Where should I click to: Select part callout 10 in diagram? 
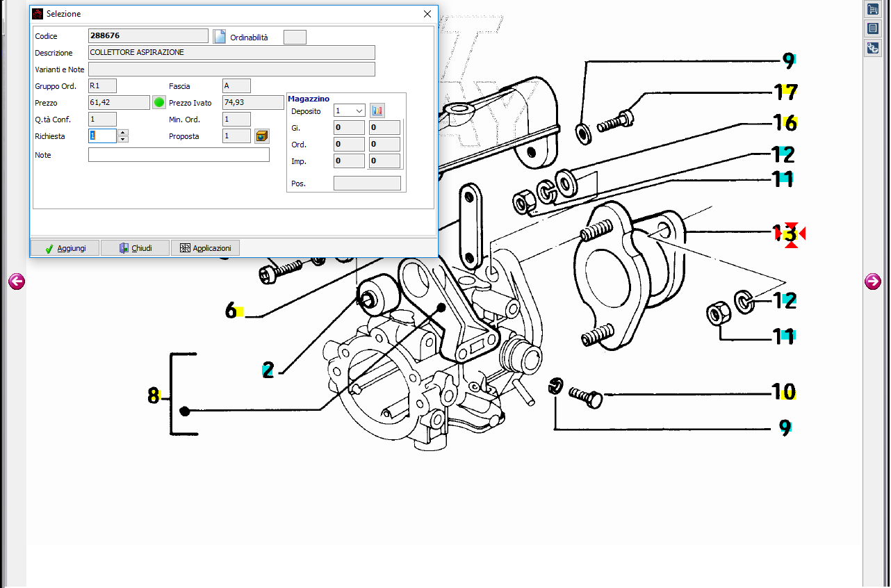pos(783,392)
